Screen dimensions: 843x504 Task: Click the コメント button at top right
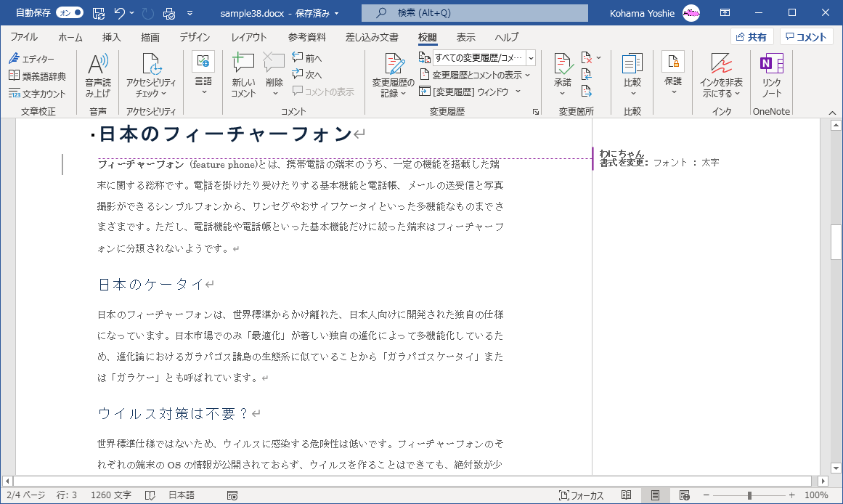[x=806, y=38]
